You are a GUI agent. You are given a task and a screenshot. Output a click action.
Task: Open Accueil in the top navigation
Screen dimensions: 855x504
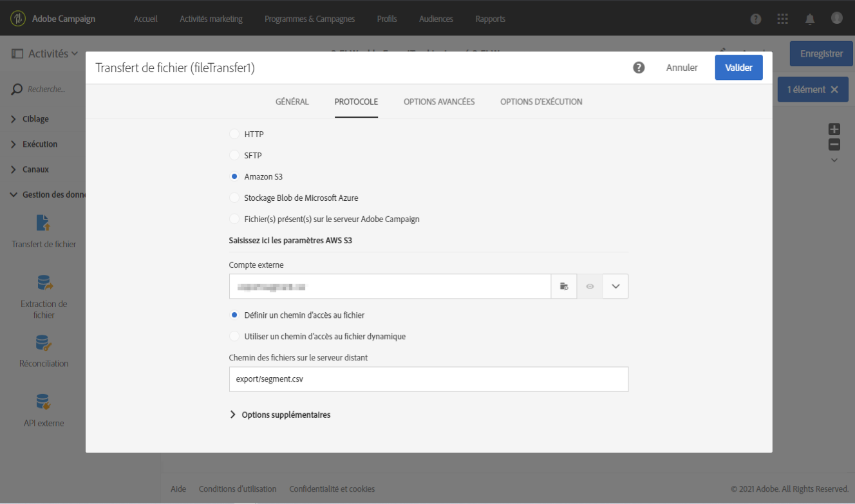tap(146, 19)
